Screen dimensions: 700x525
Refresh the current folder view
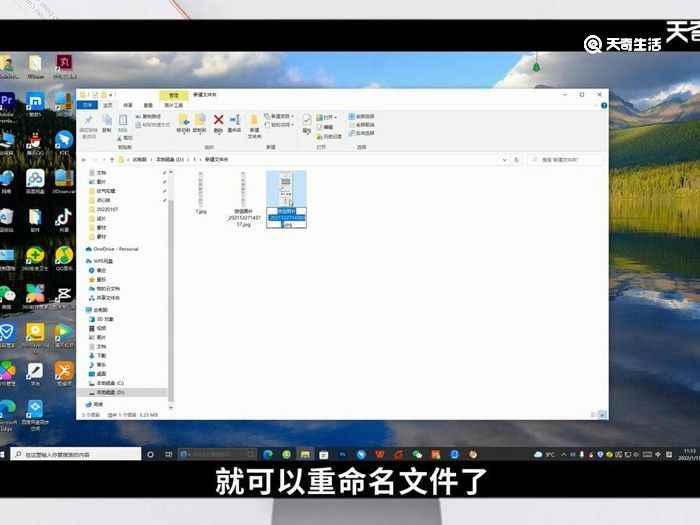(x=517, y=159)
